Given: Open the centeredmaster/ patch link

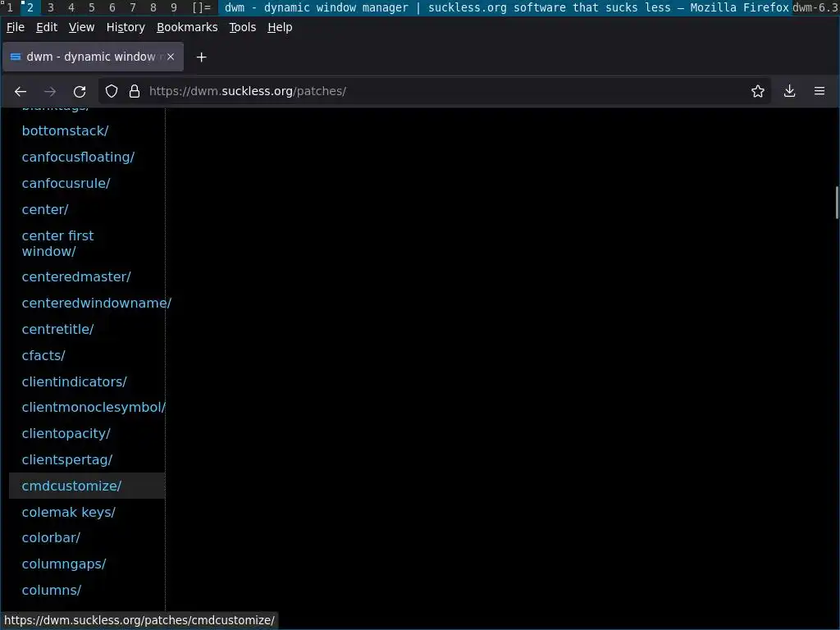Looking at the screenshot, I should click(76, 277).
